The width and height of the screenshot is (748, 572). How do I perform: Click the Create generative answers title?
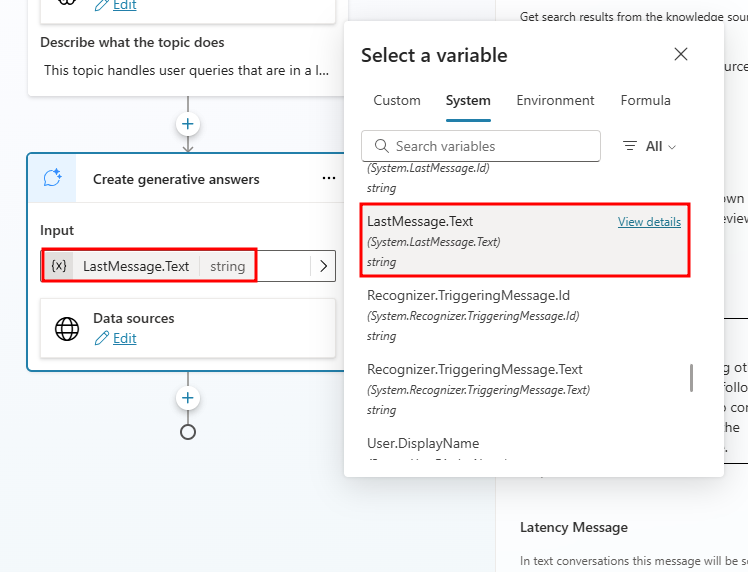tap(176, 179)
